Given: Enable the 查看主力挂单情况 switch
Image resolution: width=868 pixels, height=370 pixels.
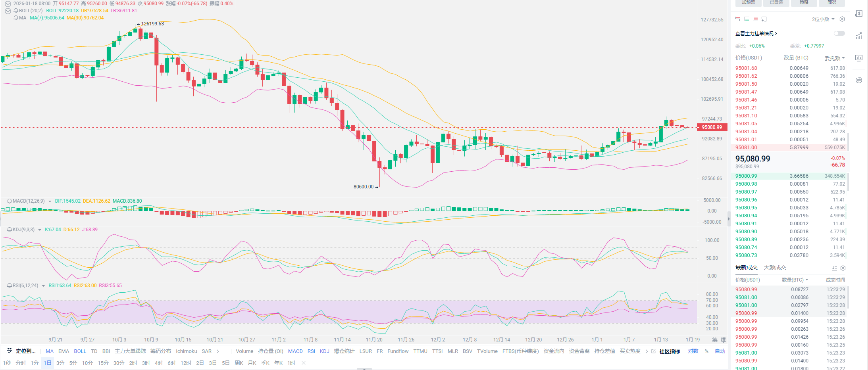Looking at the screenshot, I should [839, 34].
